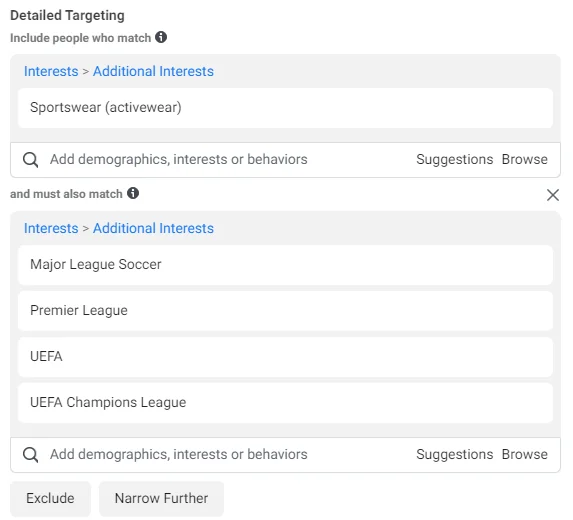Select the Premier League interest row
This screenshot has width=573, height=520.
(285, 311)
